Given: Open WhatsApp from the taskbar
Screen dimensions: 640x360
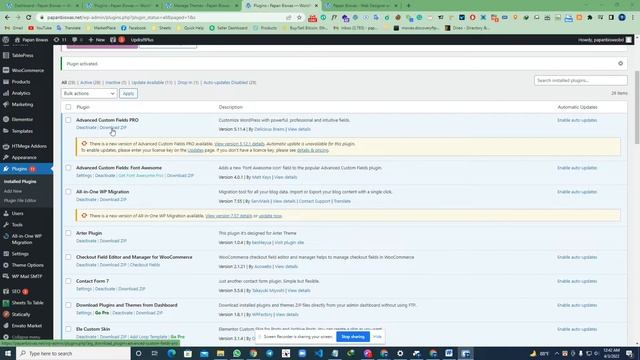Looking at the screenshot, I should (x=237, y=353).
